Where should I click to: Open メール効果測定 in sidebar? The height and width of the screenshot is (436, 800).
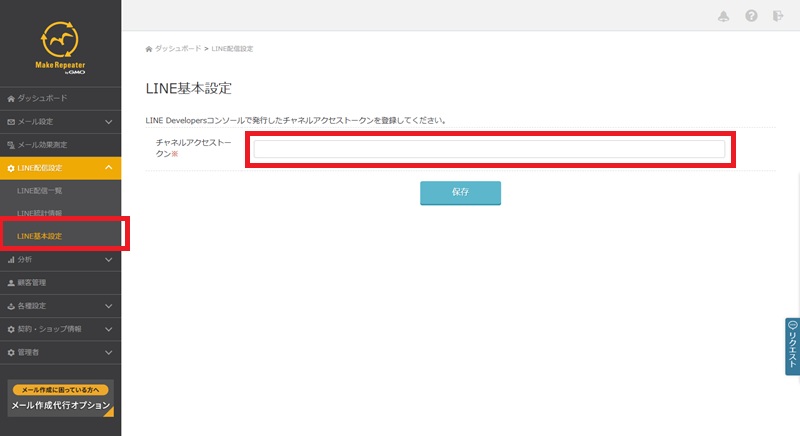click(60, 145)
